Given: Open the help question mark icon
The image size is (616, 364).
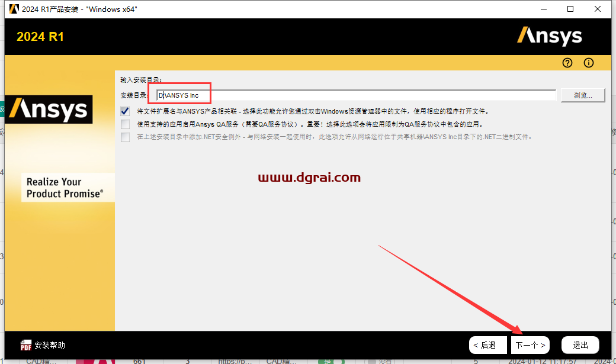Looking at the screenshot, I should click(x=567, y=63).
